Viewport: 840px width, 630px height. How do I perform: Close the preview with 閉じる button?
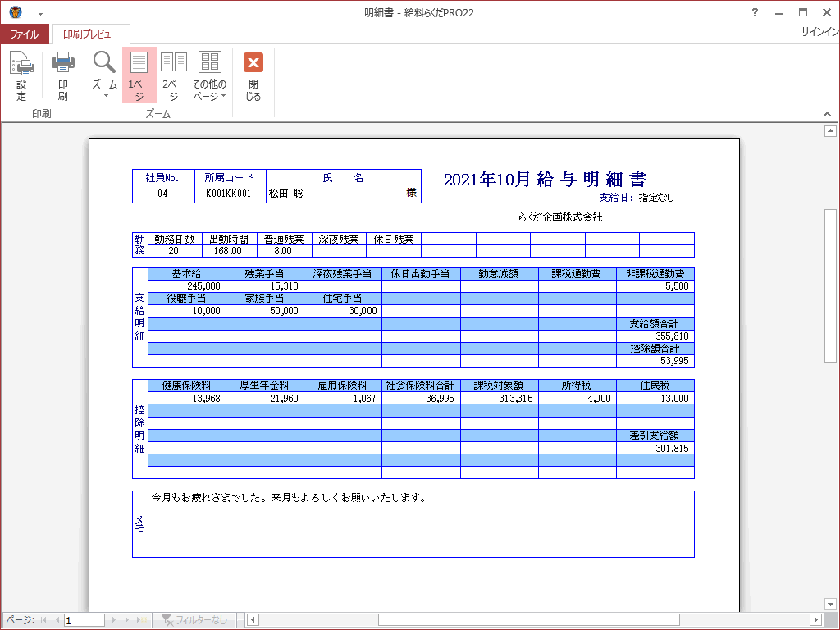(253, 75)
